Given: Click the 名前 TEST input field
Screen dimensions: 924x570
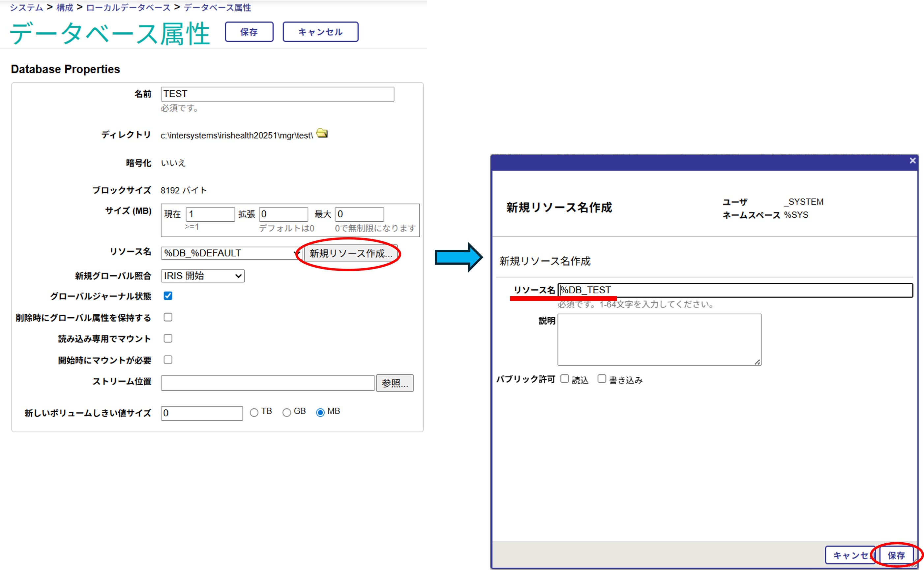Looking at the screenshot, I should [277, 94].
